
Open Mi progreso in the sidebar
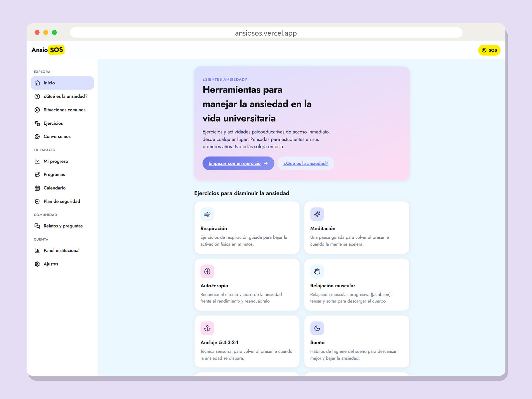(62, 161)
